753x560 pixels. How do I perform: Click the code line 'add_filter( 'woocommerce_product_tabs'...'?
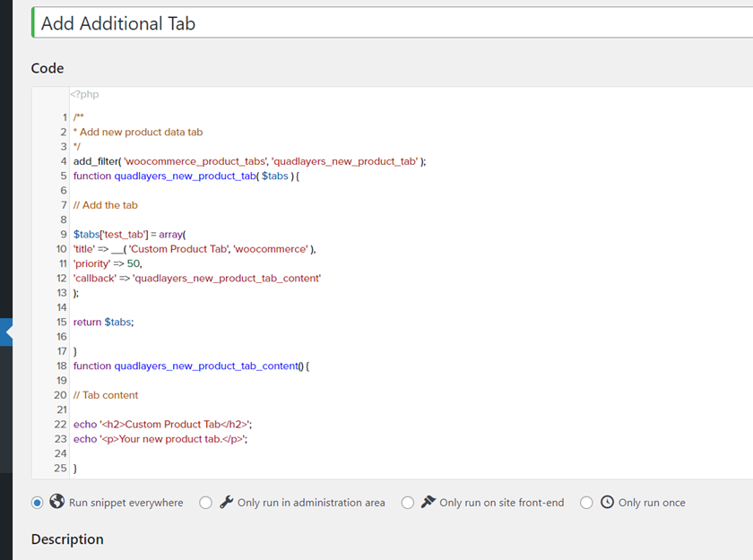point(250,161)
